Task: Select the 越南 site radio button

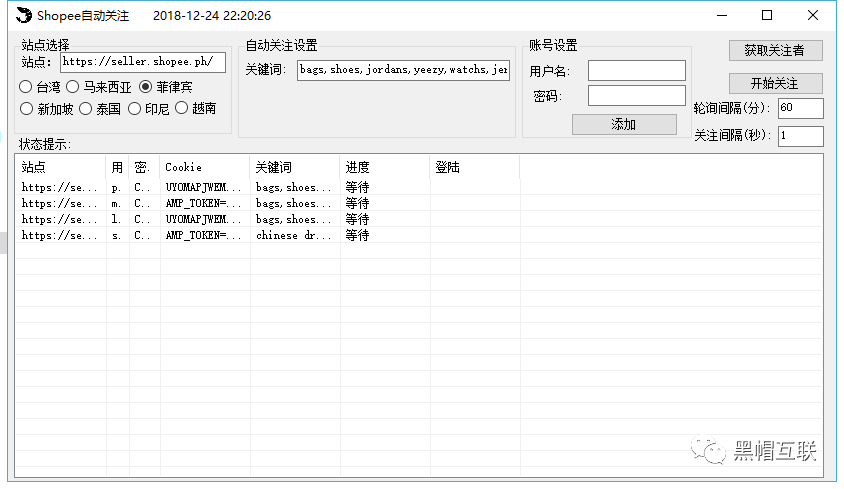Action: (181, 108)
